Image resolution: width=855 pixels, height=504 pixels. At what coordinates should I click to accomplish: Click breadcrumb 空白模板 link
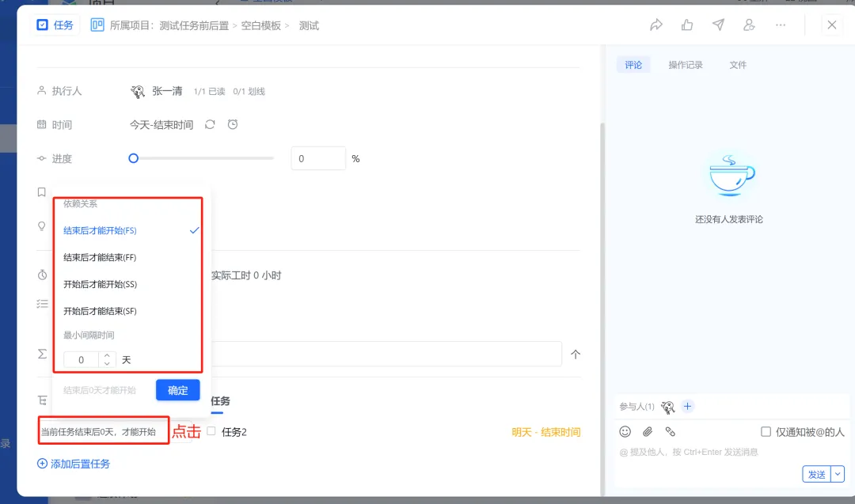coord(260,25)
